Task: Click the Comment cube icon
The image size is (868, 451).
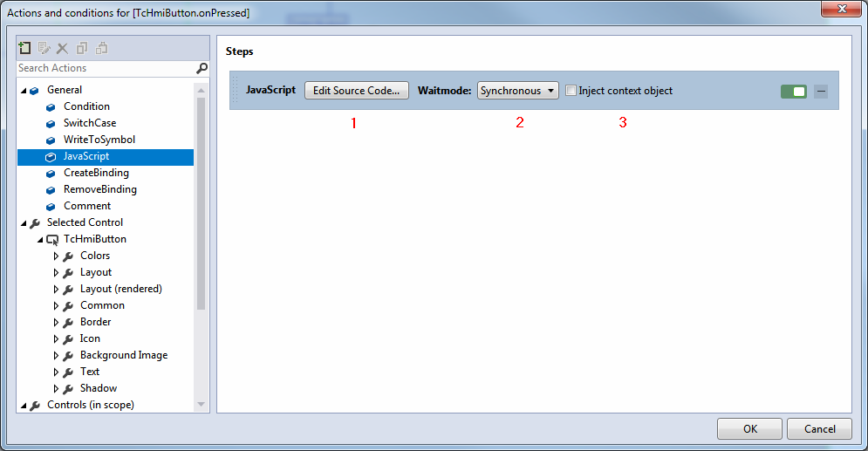Action: pos(51,207)
